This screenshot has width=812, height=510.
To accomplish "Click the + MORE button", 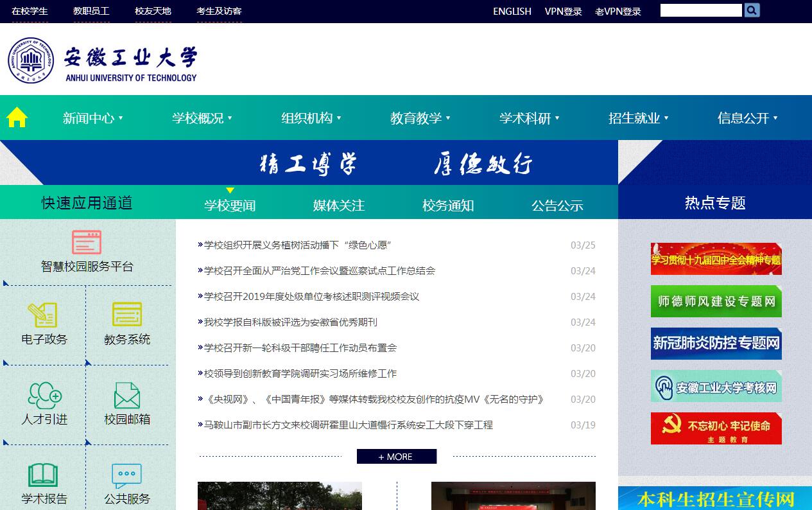I will click(396, 457).
